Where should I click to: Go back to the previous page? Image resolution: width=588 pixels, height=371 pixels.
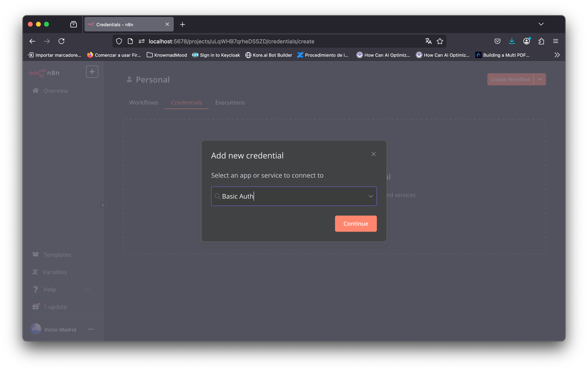pyautogui.click(x=32, y=41)
